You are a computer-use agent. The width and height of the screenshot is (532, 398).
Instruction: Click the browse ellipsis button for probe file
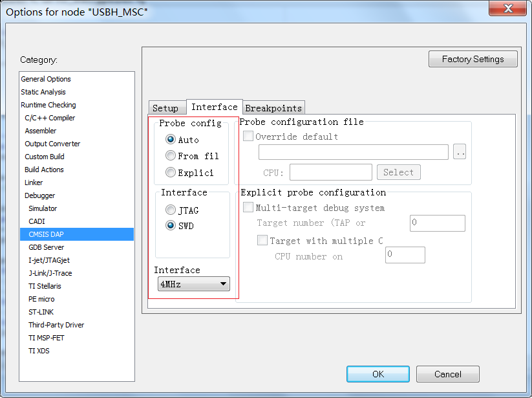pos(460,152)
